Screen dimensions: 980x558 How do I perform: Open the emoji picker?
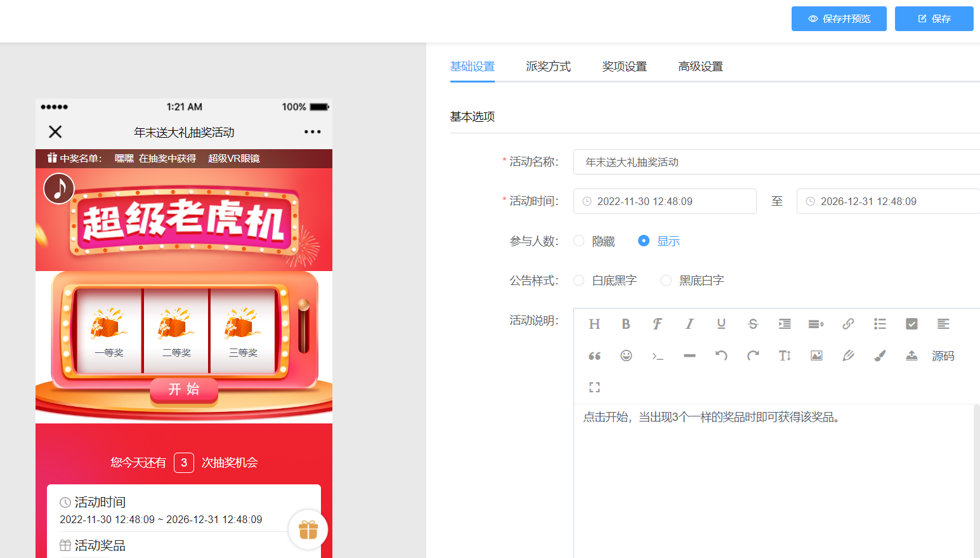coord(626,355)
